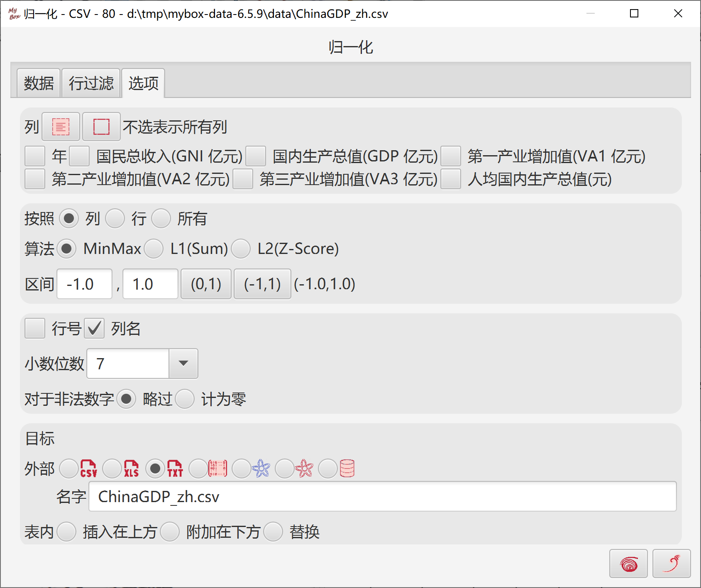The width and height of the screenshot is (701, 588).
Task: Click the red flower target icon
Action: 304,468
